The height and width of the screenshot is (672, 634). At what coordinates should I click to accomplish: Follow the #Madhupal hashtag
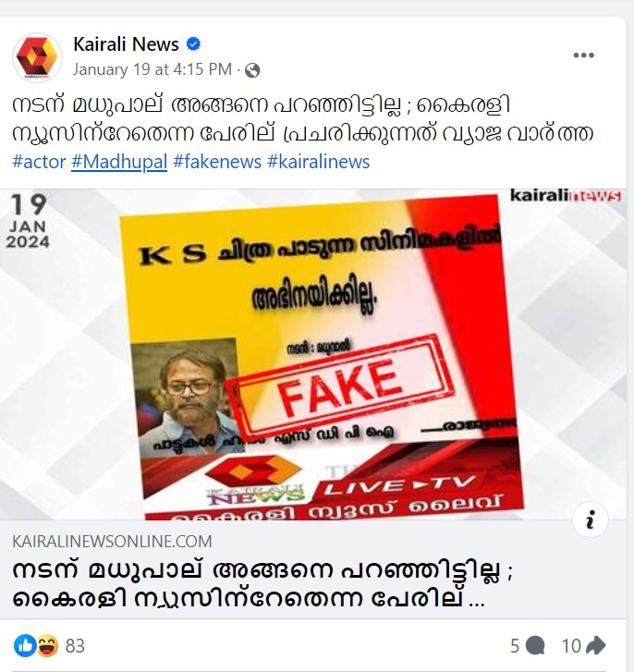click(119, 162)
